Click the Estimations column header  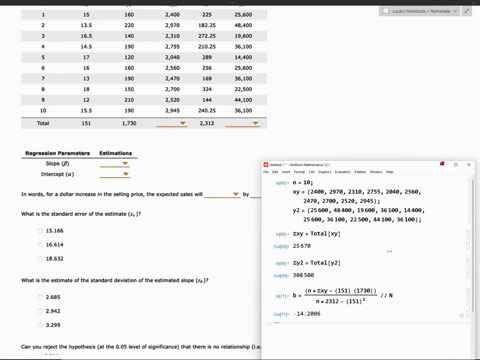click(116, 153)
